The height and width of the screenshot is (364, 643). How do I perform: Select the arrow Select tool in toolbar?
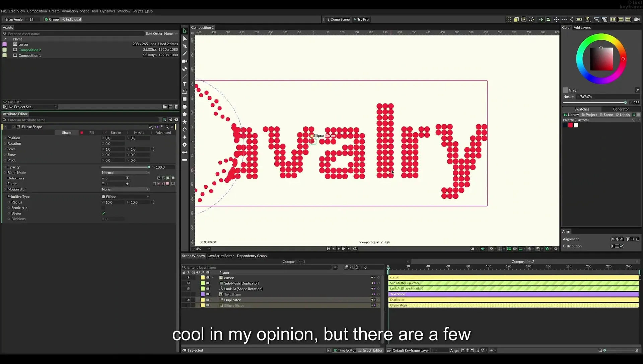point(185,31)
